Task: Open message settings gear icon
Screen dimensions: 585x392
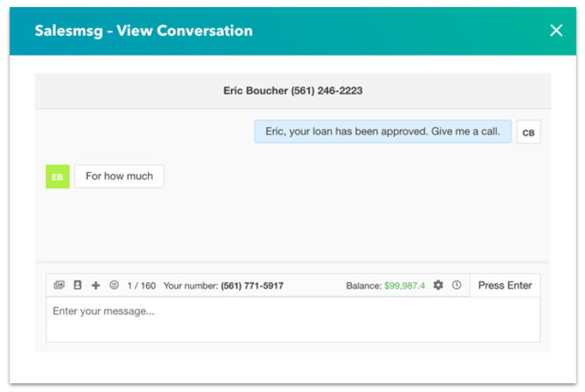Action: pyautogui.click(x=439, y=285)
